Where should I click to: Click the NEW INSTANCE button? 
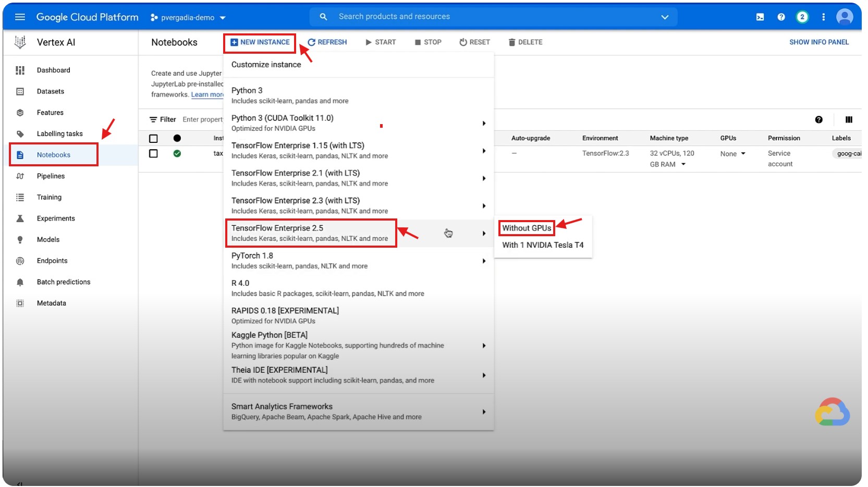(260, 42)
